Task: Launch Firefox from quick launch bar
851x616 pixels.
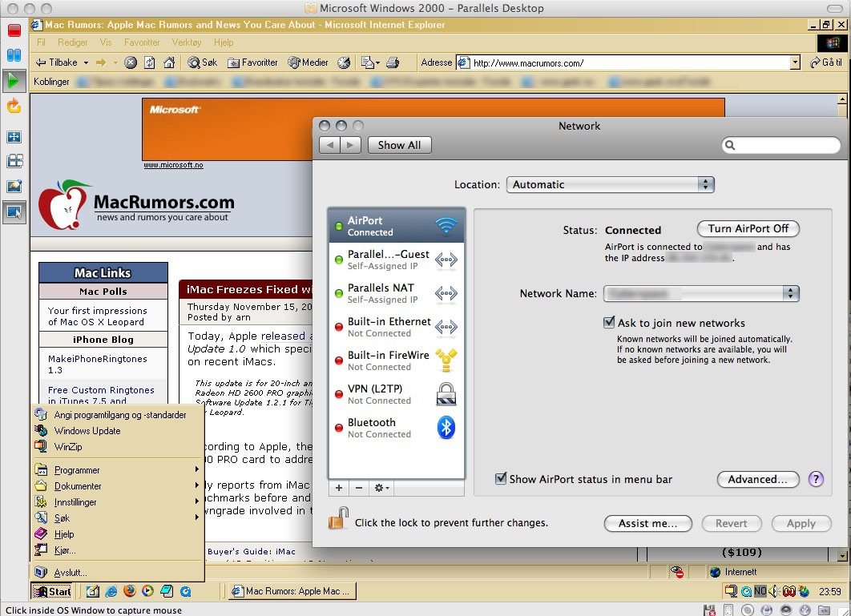Action: tap(129, 591)
